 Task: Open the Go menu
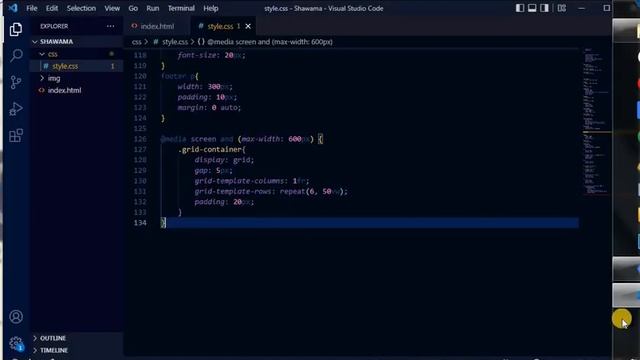coord(133,8)
